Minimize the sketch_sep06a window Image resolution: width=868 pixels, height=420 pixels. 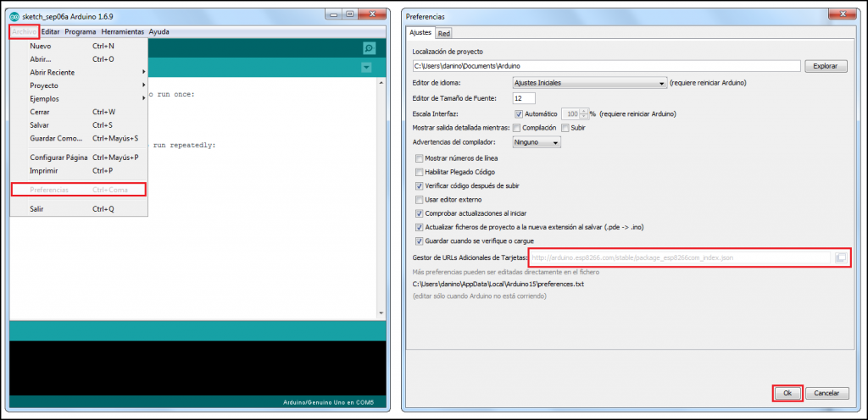(333, 14)
